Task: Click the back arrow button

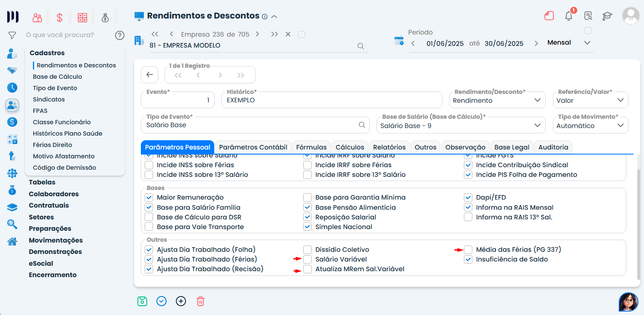Action: pos(149,75)
